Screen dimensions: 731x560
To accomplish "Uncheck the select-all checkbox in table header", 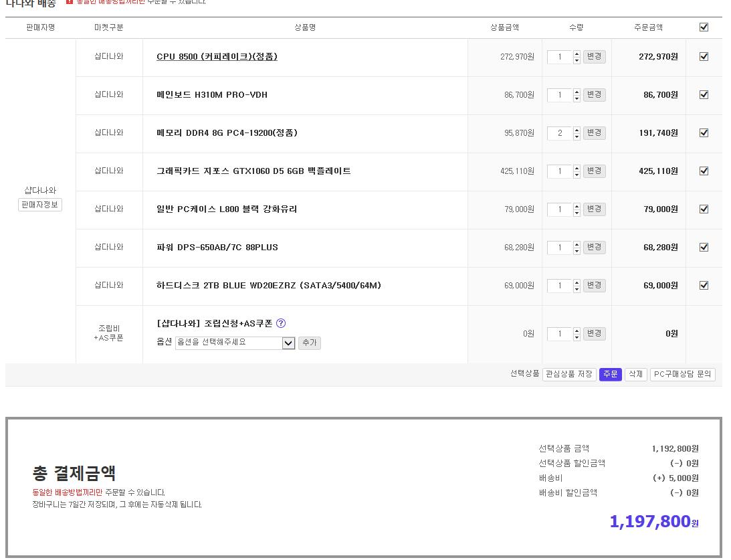I will (704, 27).
